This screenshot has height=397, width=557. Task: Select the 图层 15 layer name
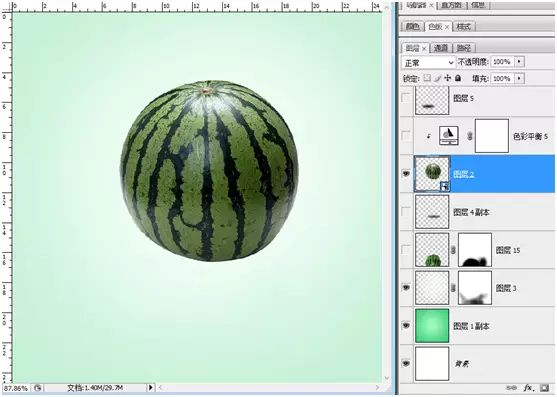pos(508,250)
